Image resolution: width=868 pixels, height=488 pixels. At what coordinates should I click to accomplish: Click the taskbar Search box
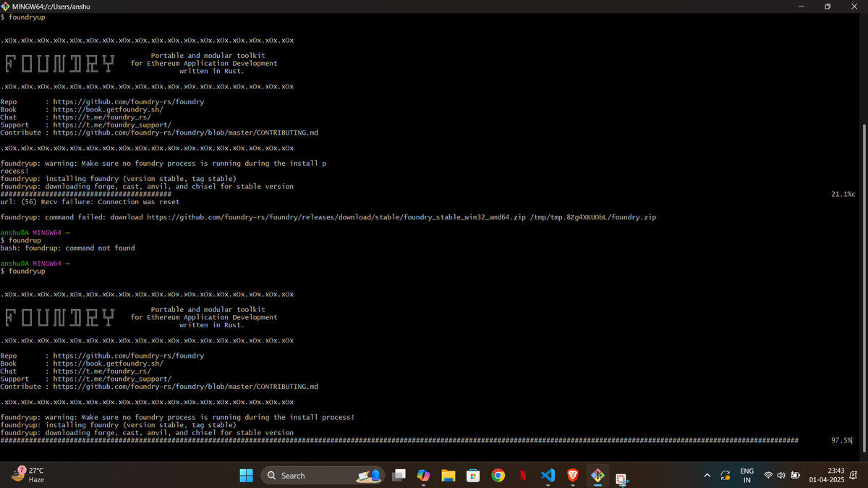(x=321, y=476)
